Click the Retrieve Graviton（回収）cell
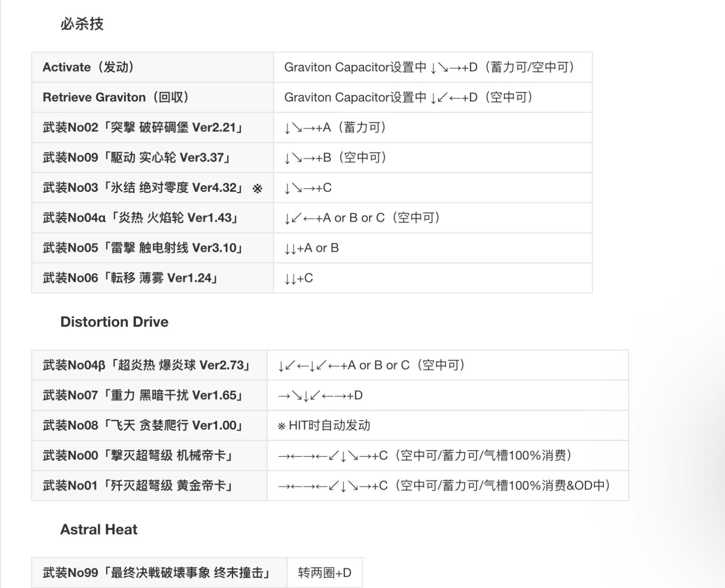This screenshot has width=725, height=588. pyautogui.click(x=115, y=97)
